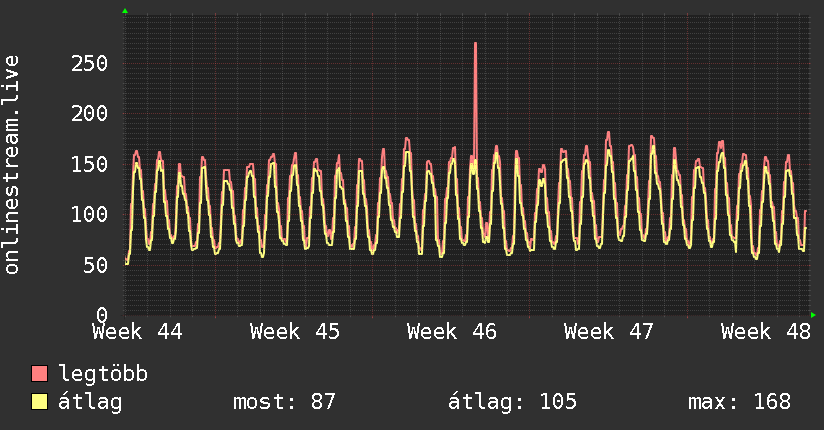The image size is (824, 430).
Task: Click the 100 y-axis value
Action: tap(89, 214)
